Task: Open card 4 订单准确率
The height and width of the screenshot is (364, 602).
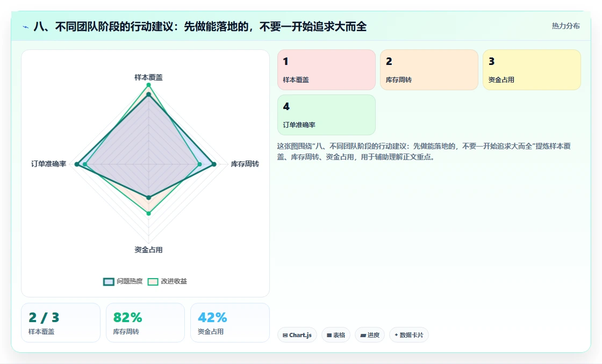Action: pos(326,115)
